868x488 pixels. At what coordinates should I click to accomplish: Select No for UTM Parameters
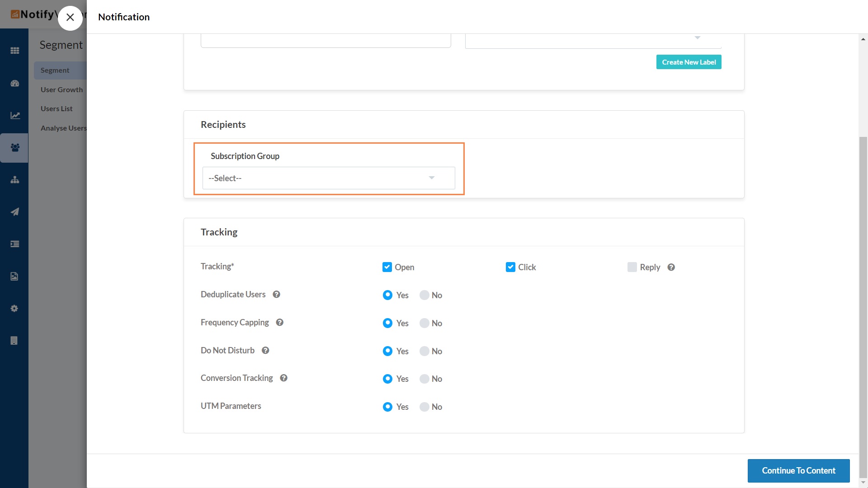[424, 407]
